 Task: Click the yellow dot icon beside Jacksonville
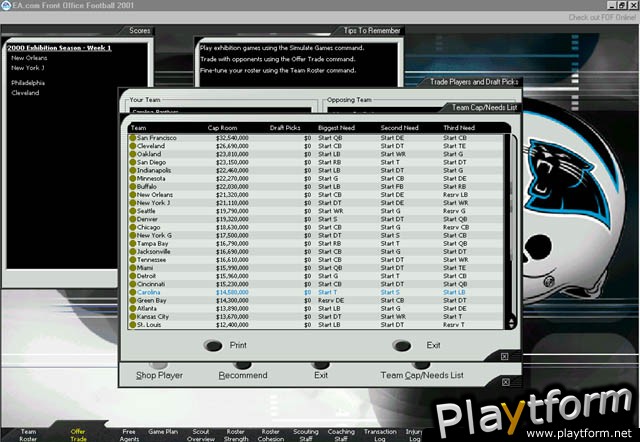pyautogui.click(x=132, y=252)
